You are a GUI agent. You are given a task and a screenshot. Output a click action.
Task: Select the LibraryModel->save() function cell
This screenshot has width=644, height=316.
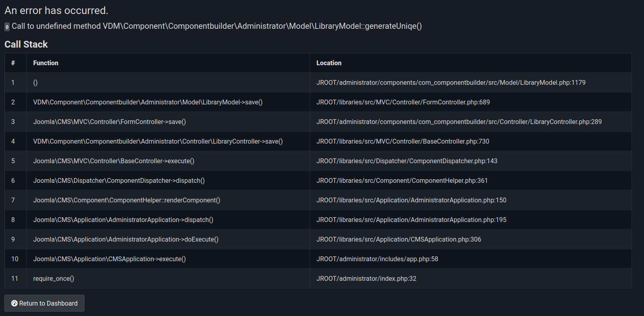coord(168,102)
